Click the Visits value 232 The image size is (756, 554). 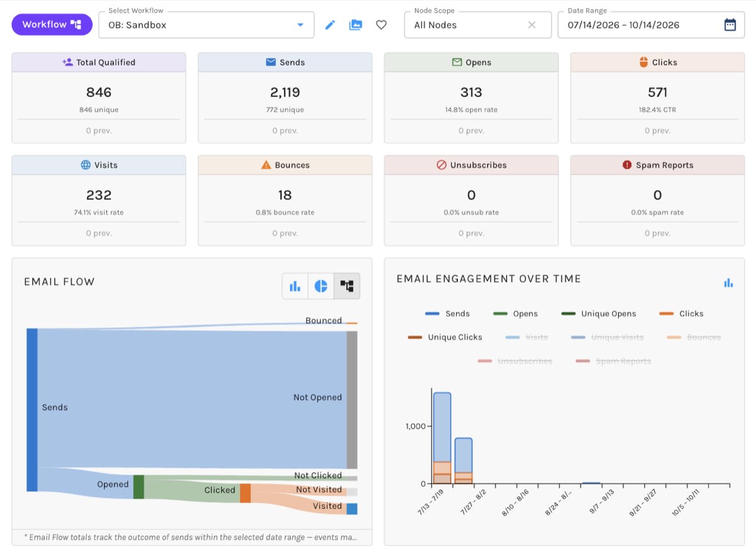99,195
